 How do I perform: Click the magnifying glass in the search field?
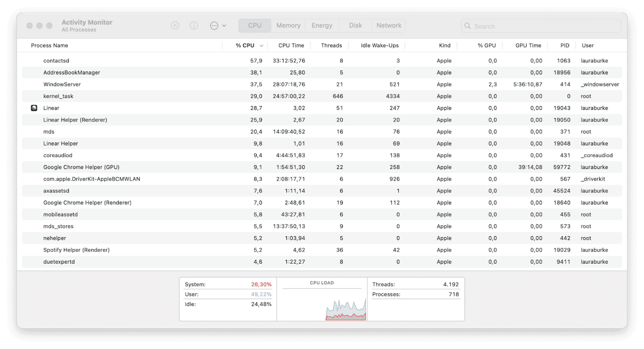pyautogui.click(x=467, y=26)
